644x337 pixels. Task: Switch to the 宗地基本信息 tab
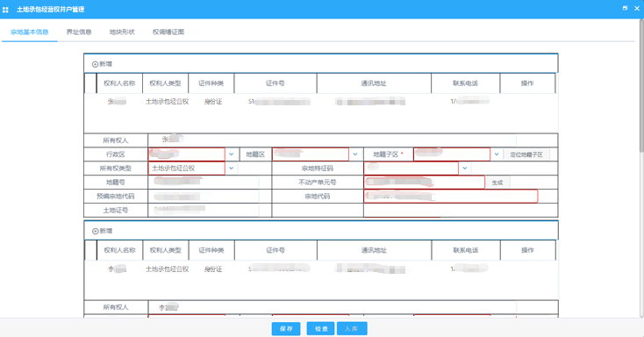click(x=29, y=32)
